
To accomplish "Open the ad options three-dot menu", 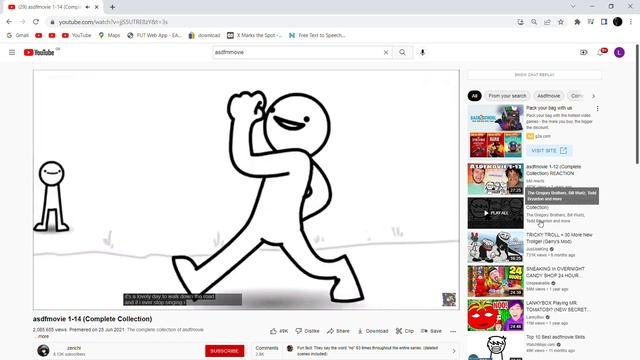I will point(597,109).
